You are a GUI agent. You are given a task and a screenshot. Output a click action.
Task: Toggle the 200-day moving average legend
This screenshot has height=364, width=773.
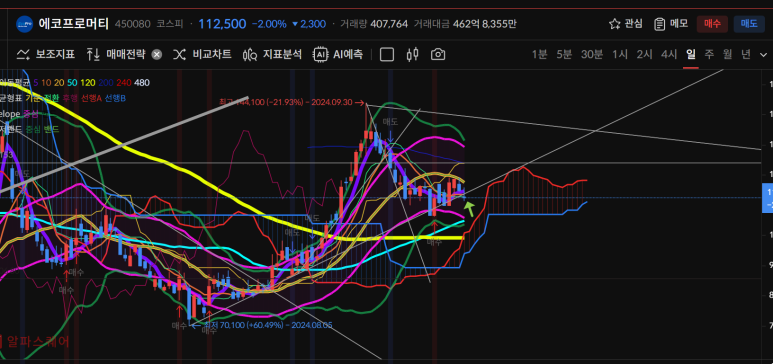[105, 83]
